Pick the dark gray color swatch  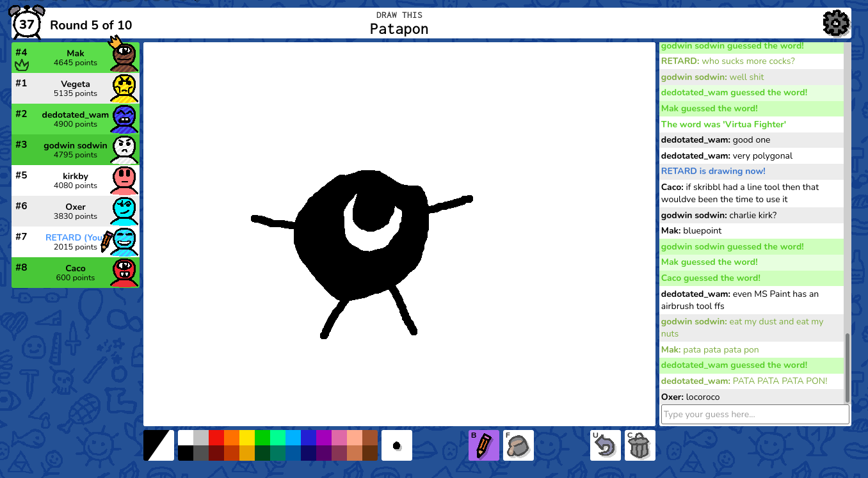pos(201,453)
